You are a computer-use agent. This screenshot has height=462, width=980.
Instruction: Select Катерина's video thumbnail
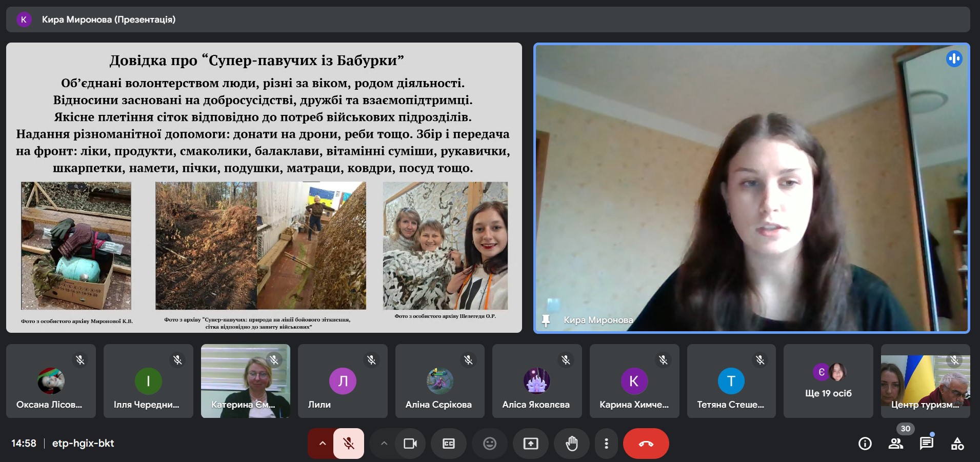point(245,381)
